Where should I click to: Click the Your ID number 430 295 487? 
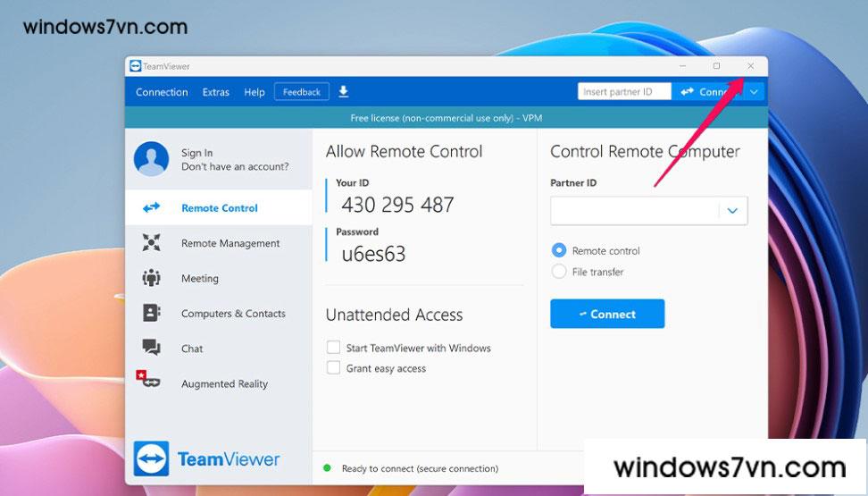pos(397,205)
